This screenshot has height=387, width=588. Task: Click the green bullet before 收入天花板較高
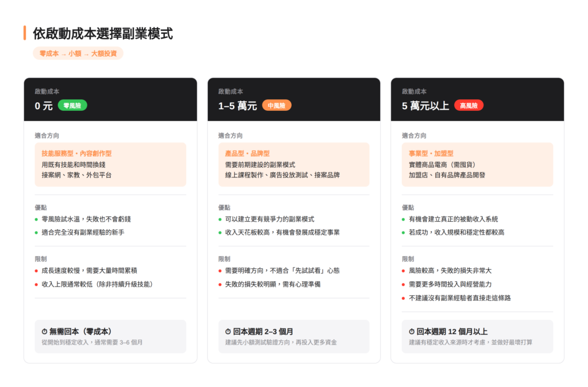click(220, 233)
